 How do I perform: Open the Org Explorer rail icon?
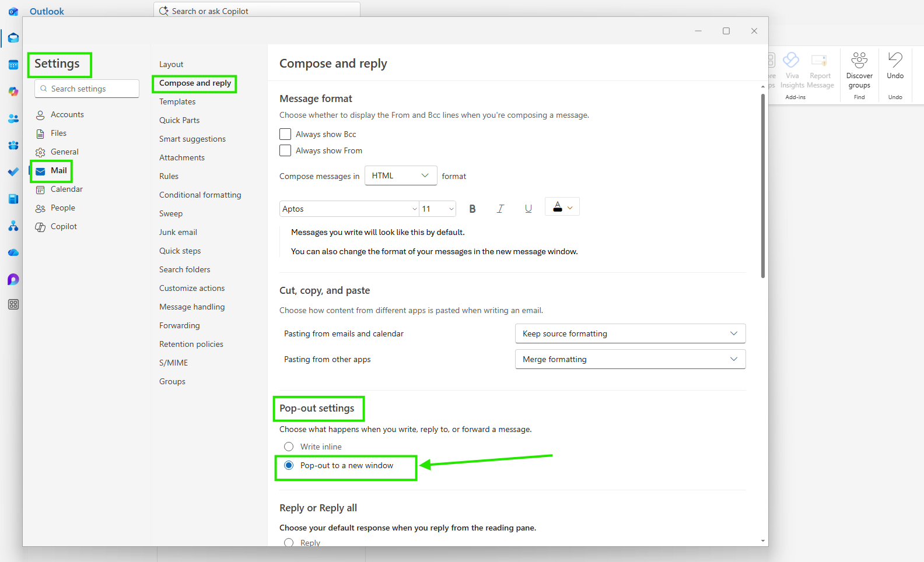pos(13,226)
